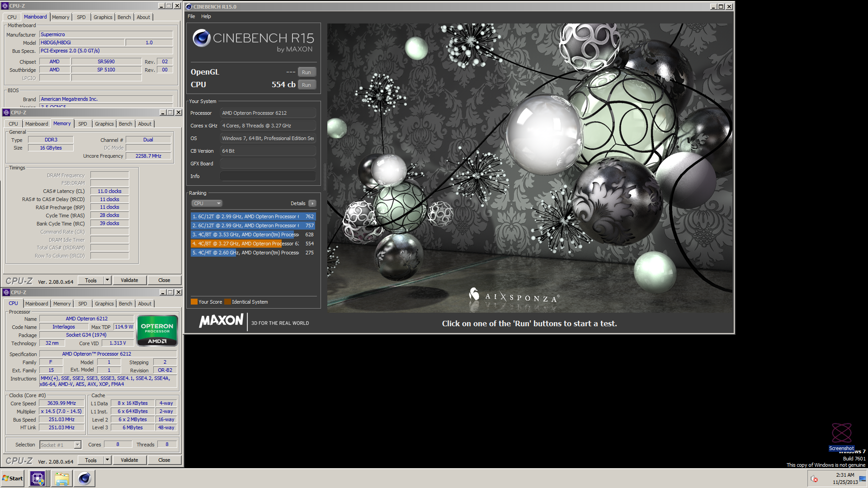
Task: Click the MAXON logo at the bottom
Action: [x=221, y=321]
